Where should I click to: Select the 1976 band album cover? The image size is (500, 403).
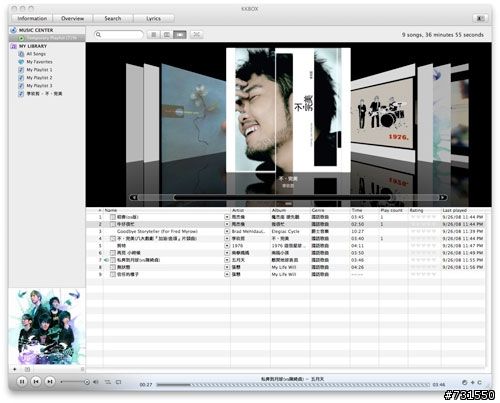382,114
